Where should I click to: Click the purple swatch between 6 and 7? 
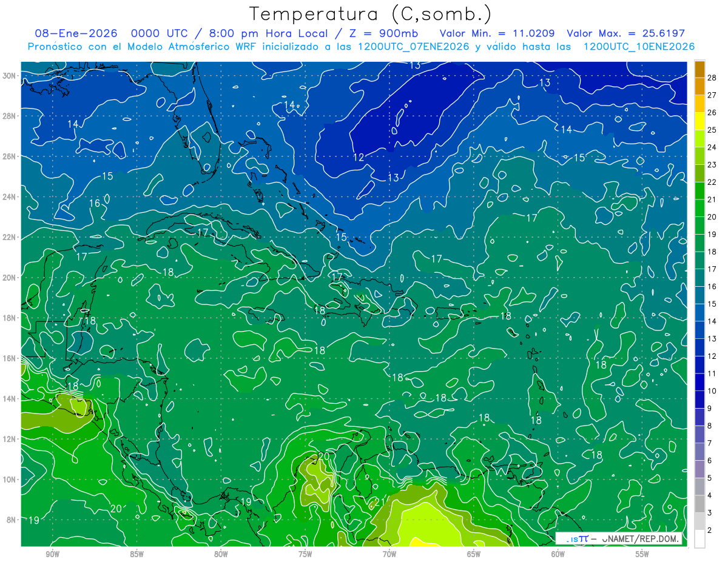pos(699,452)
